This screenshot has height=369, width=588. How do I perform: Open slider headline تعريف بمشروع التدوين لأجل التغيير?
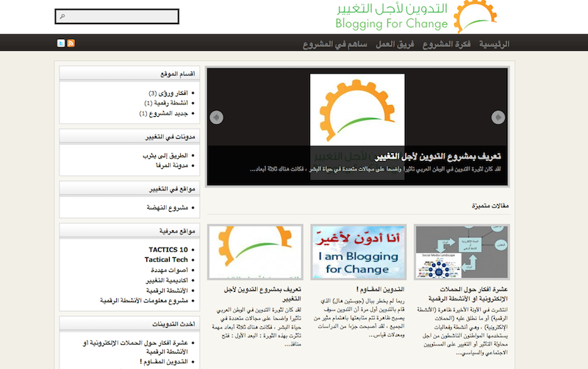click(x=437, y=157)
